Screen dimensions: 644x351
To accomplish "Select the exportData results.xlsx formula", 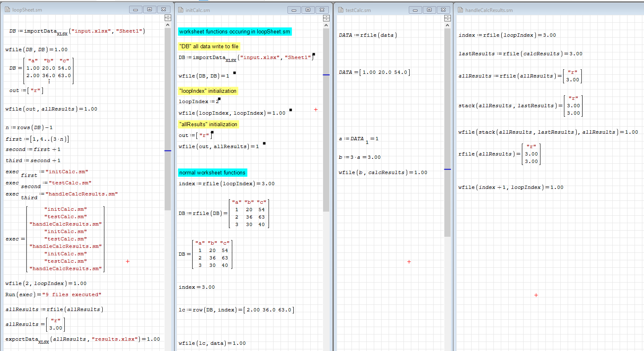I will click(83, 339).
